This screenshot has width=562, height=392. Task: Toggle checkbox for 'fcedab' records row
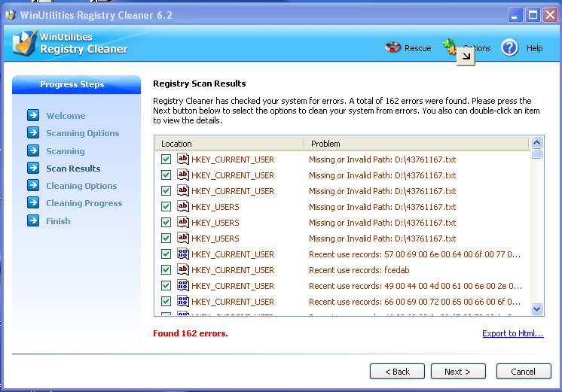point(166,269)
